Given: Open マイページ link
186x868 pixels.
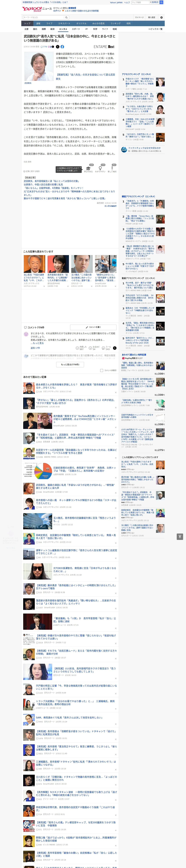Looking at the screenshot, I should [x=139, y=18].
